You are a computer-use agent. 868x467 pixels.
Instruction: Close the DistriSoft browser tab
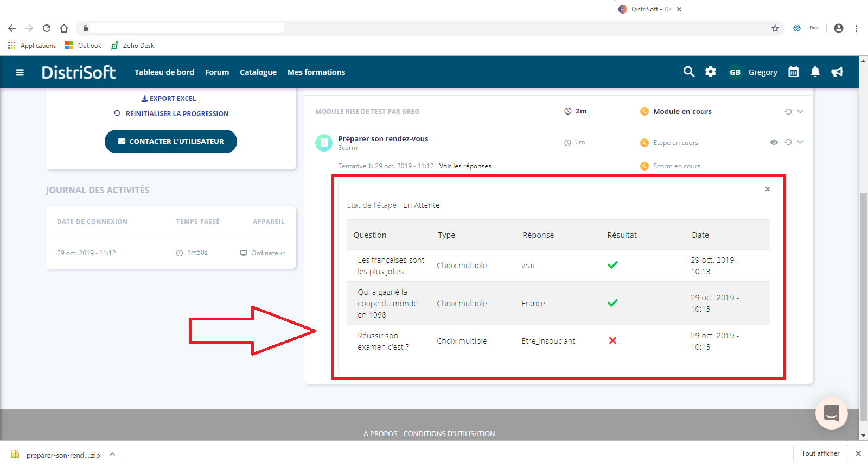(x=679, y=9)
